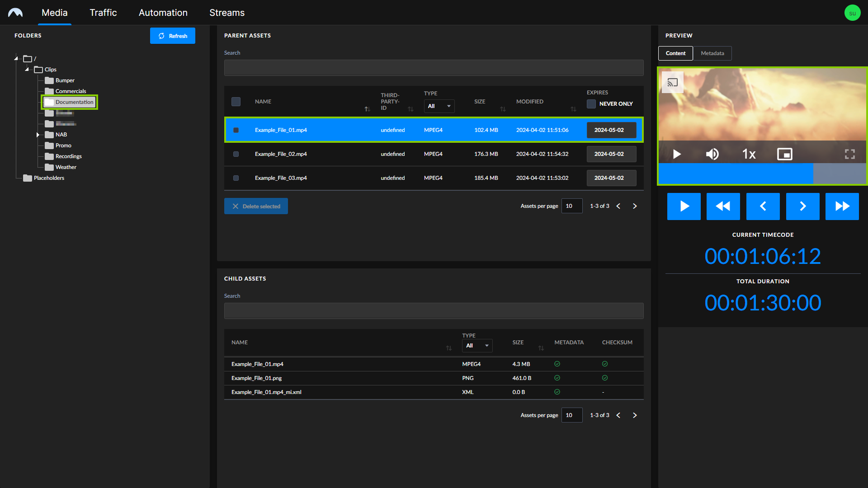Viewport: 868px width, 488px height.
Task: Click the Refresh button in folders panel
Action: click(x=173, y=35)
